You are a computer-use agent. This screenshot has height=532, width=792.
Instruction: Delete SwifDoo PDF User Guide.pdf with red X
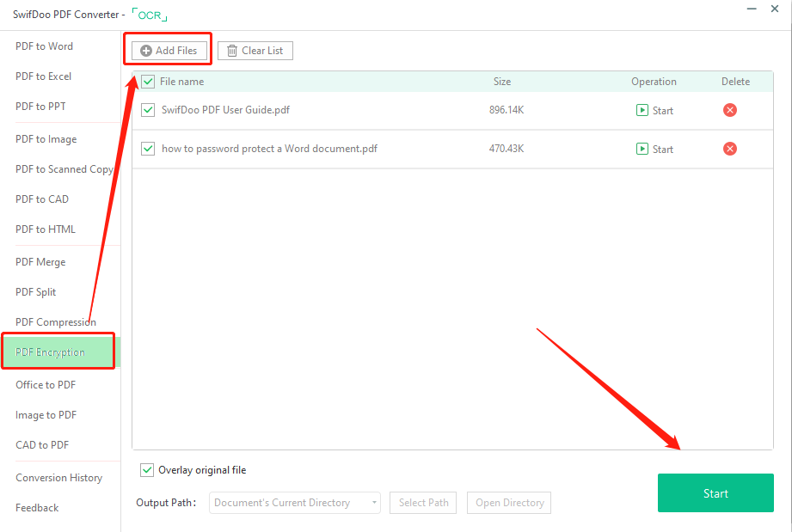729,110
